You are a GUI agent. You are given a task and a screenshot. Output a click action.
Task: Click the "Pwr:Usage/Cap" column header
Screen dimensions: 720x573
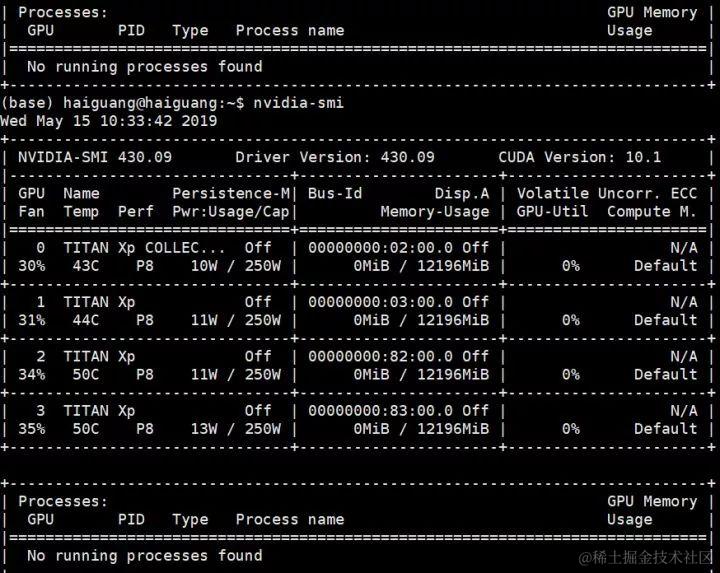pos(231,212)
